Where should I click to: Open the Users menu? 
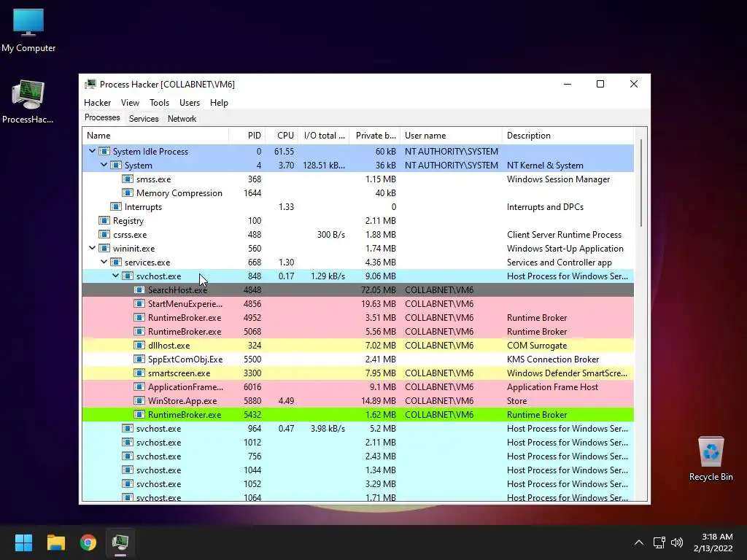click(x=190, y=102)
